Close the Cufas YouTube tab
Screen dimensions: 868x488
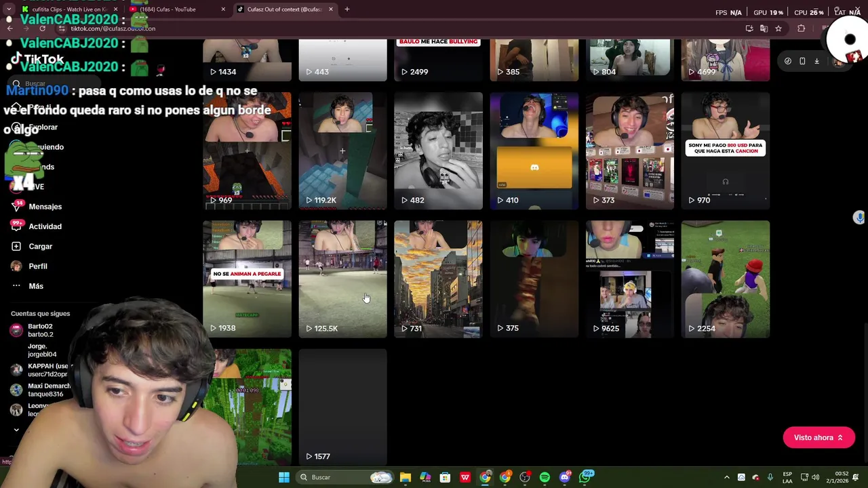coord(223,9)
